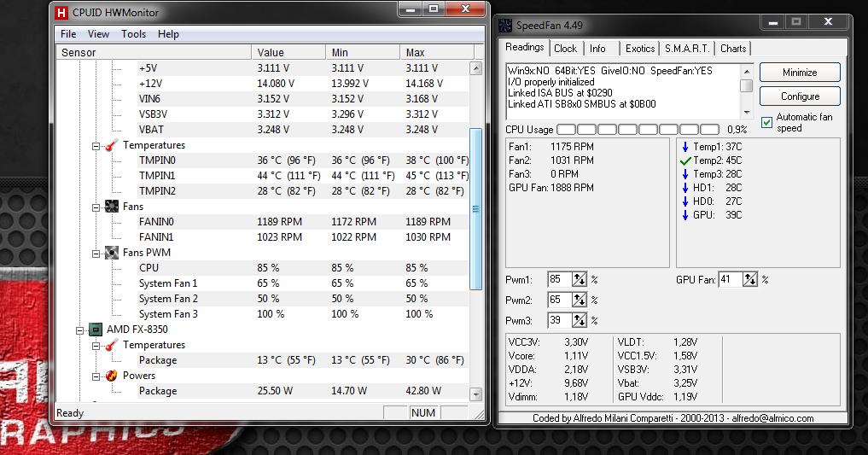This screenshot has width=868, height=455.
Task: Adjust the Pwm1 spinner arrows
Action: point(579,279)
